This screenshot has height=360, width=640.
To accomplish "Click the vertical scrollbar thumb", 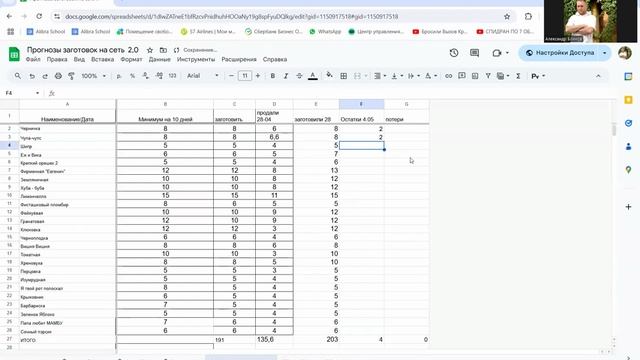I will [614, 130].
